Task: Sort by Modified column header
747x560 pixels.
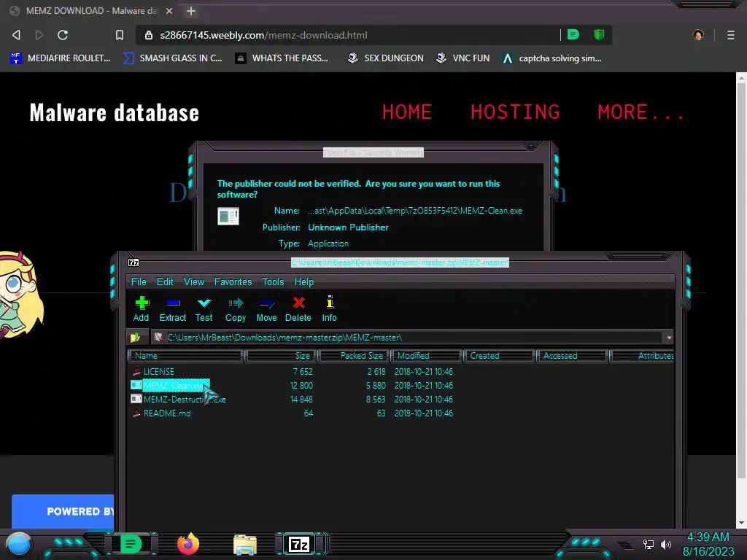Action: point(427,356)
